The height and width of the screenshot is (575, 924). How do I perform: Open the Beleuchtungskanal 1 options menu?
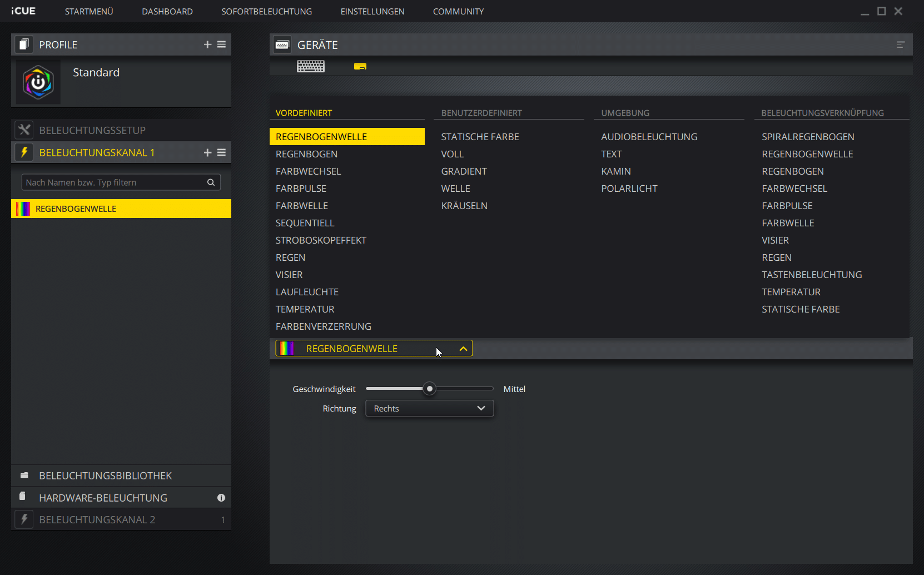(x=221, y=152)
